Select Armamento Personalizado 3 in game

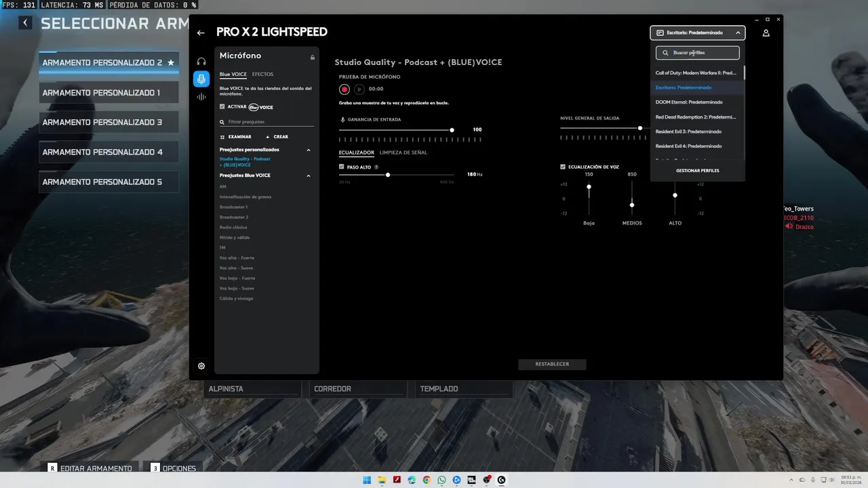(108, 123)
